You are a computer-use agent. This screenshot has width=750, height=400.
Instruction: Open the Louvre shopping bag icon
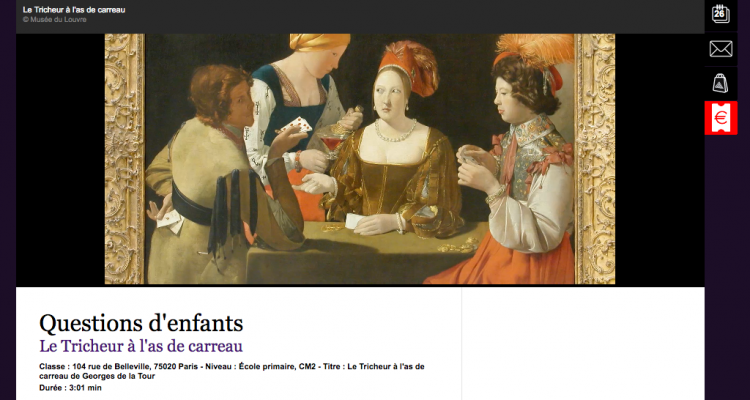720,83
